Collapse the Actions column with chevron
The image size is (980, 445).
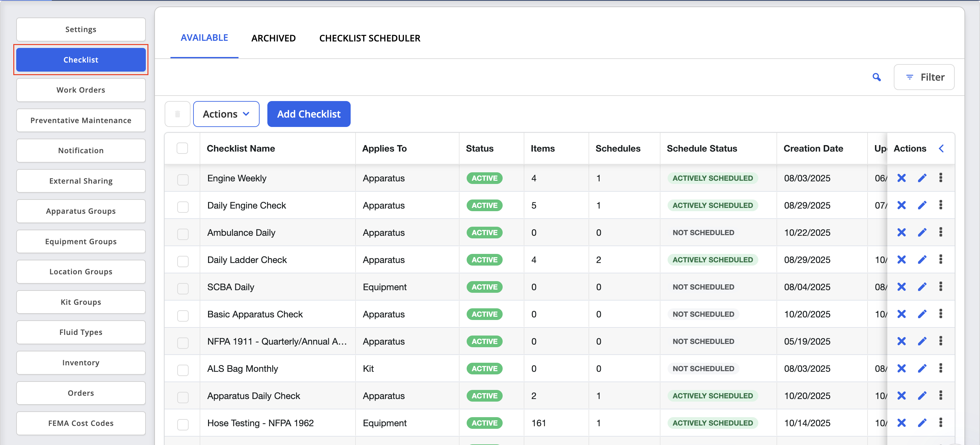[x=941, y=149]
